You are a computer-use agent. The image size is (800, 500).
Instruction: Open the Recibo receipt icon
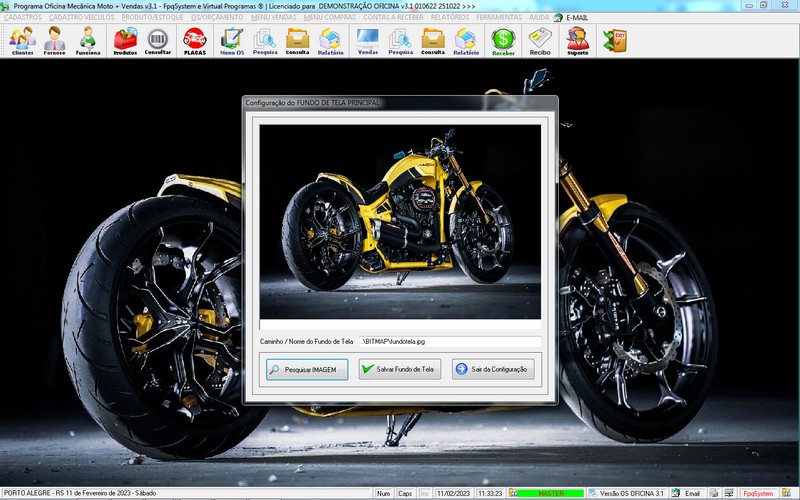[x=540, y=41]
